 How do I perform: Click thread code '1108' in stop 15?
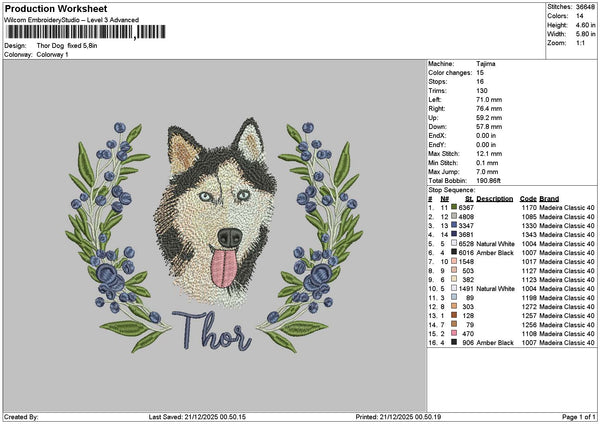pos(529,334)
